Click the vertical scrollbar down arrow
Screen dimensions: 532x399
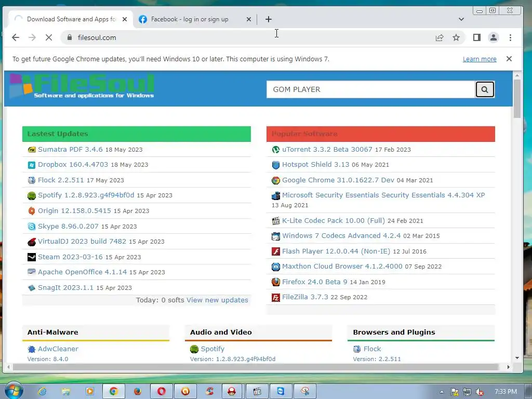point(517,358)
